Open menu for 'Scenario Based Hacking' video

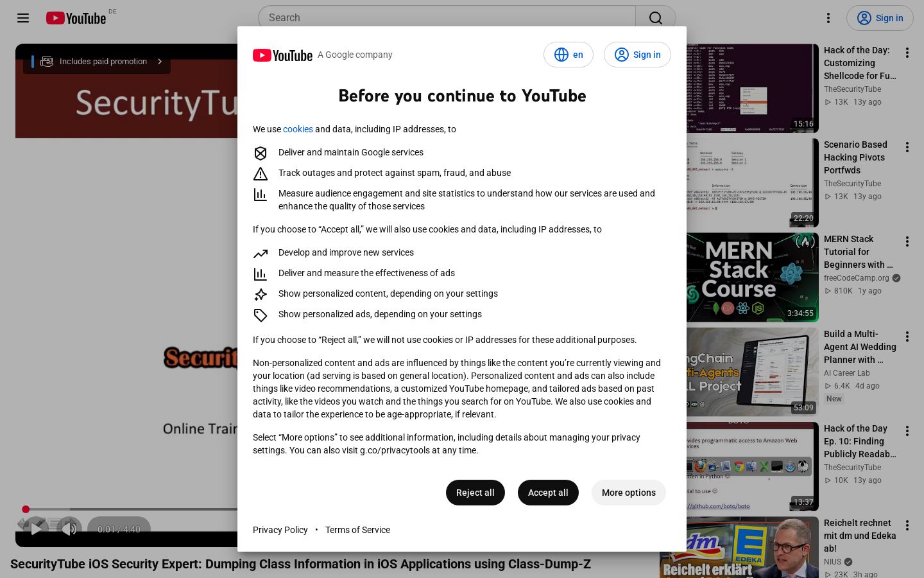[907, 147]
